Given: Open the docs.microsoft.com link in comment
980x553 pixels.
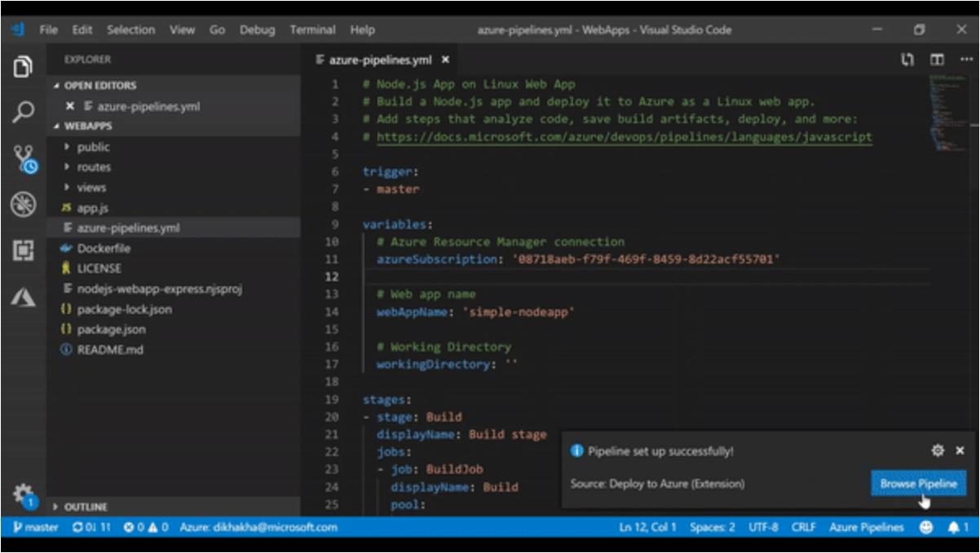Looking at the screenshot, I should click(624, 137).
